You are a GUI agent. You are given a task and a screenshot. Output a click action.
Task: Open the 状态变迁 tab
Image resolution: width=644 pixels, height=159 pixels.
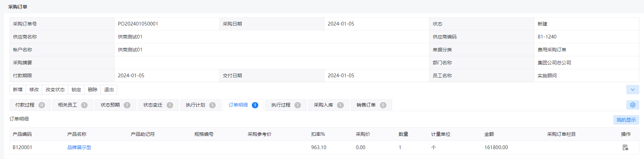158,105
